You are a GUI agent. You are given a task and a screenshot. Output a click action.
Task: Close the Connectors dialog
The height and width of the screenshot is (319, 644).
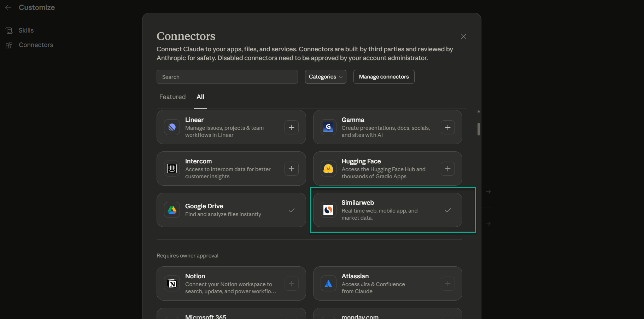tap(463, 36)
